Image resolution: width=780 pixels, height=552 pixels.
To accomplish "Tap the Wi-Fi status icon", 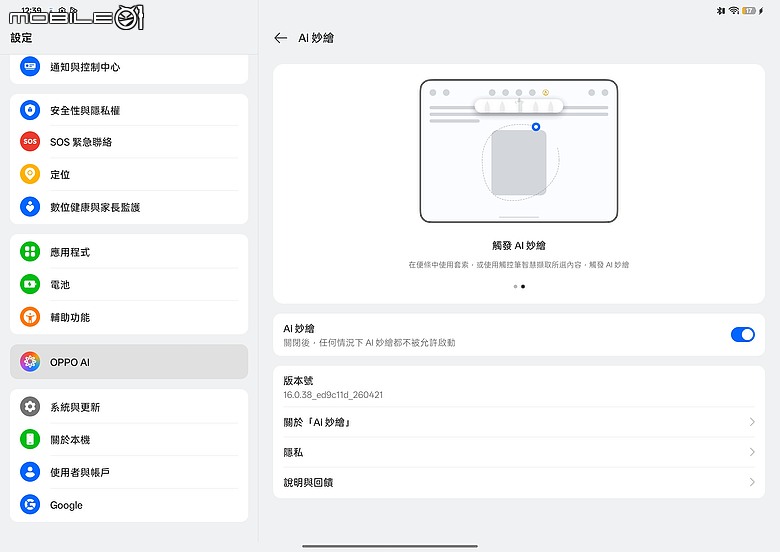I will (734, 10).
